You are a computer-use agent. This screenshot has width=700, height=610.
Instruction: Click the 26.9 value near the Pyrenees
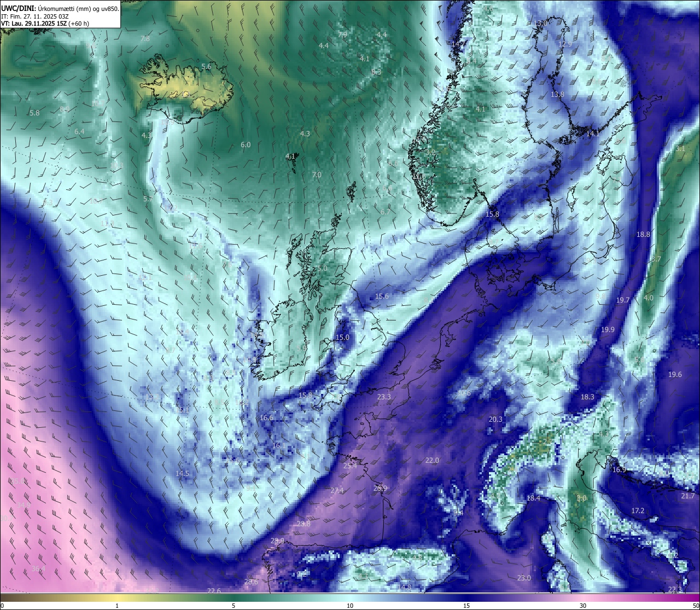380,489
